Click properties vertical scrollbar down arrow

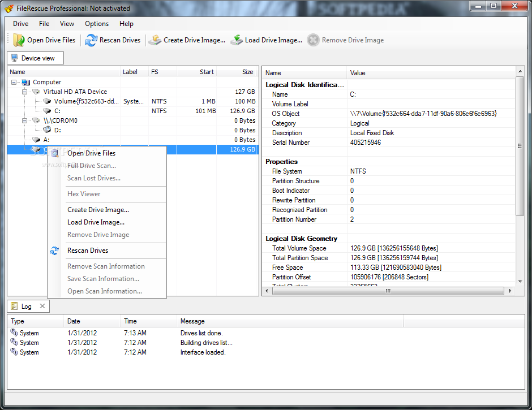click(x=520, y=282)
